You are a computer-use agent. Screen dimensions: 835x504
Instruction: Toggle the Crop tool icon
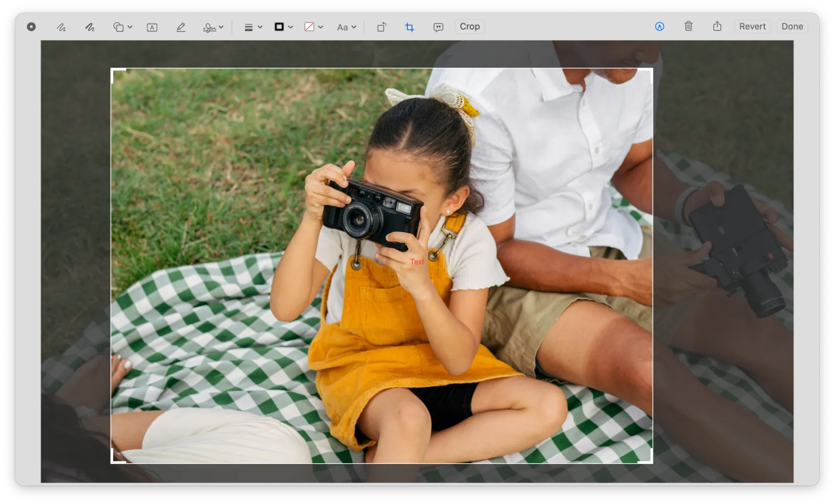[410, 27]
